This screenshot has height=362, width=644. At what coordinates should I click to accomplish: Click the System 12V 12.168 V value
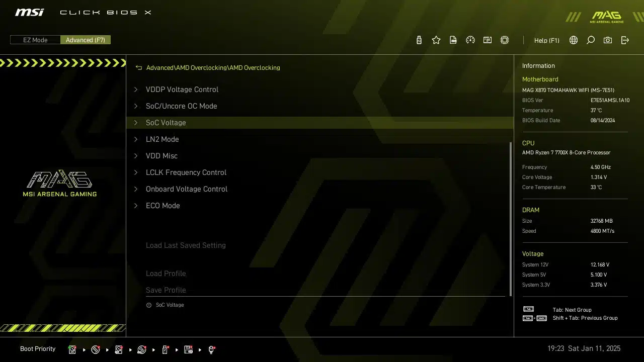pos(600,264)
